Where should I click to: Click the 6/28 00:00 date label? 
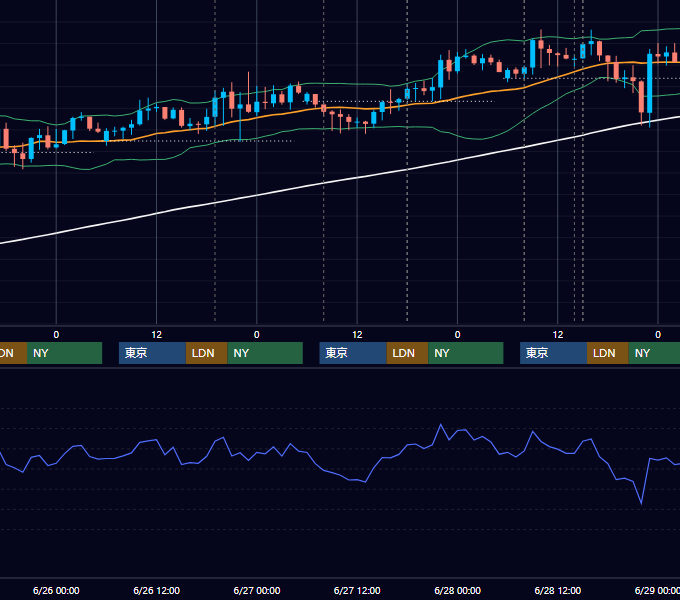457,590
